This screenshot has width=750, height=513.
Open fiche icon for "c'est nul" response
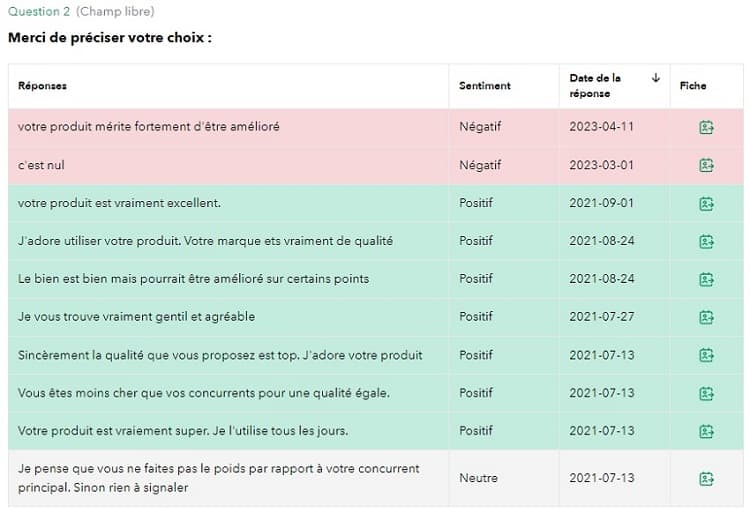click(706, 165)
